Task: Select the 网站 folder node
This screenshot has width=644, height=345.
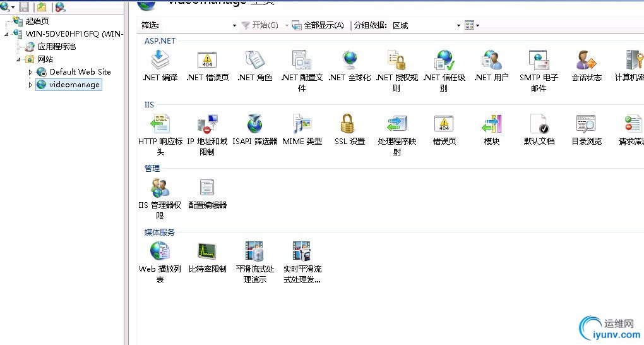Action: [39, 59]
